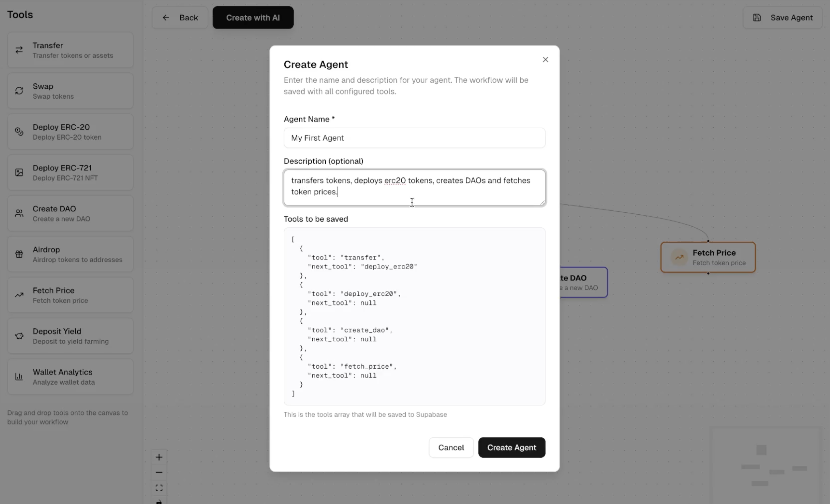
Task: Click the Create DAO people icon
Action: [19, 213]
